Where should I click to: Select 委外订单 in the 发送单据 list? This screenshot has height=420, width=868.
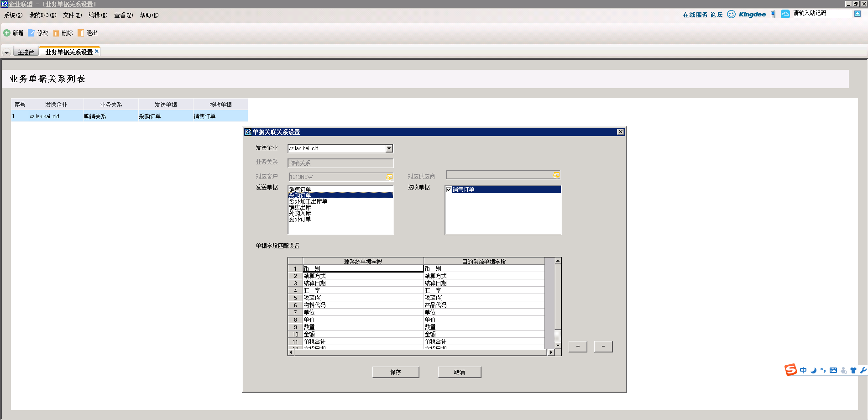point(300,219)
